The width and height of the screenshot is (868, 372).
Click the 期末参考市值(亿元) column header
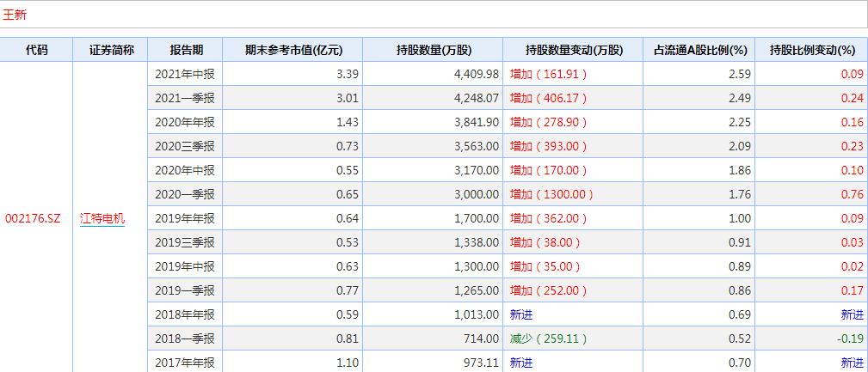(292, 50)
